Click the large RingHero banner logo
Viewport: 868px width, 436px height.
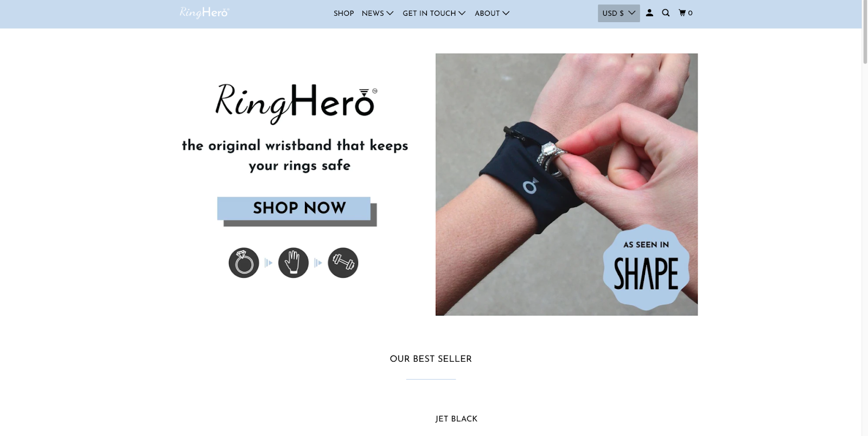(296, 103)
